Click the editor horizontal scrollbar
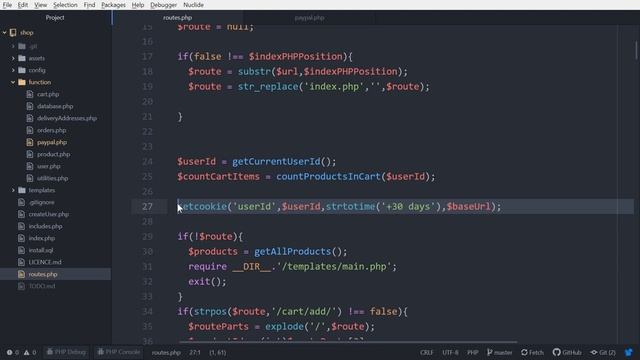 coord(348,342)
